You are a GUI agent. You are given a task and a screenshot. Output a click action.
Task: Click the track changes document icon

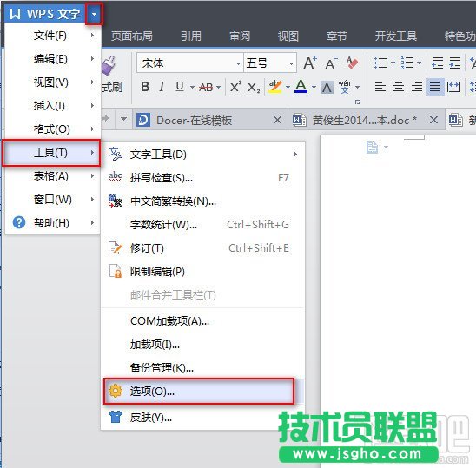pyautogui.click(x=115, y=247)
